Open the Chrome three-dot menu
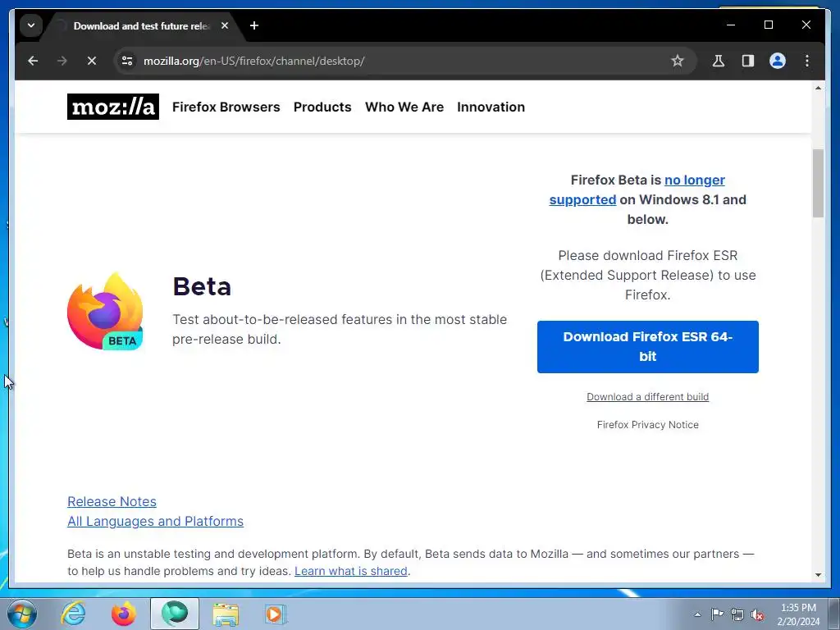This screenshot has height=630, width=840. click(x=807, y=61)
